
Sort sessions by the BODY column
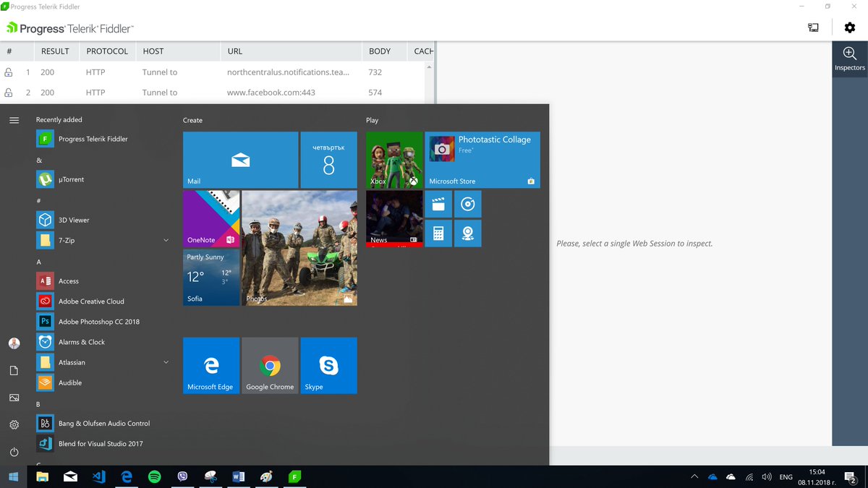386,51
